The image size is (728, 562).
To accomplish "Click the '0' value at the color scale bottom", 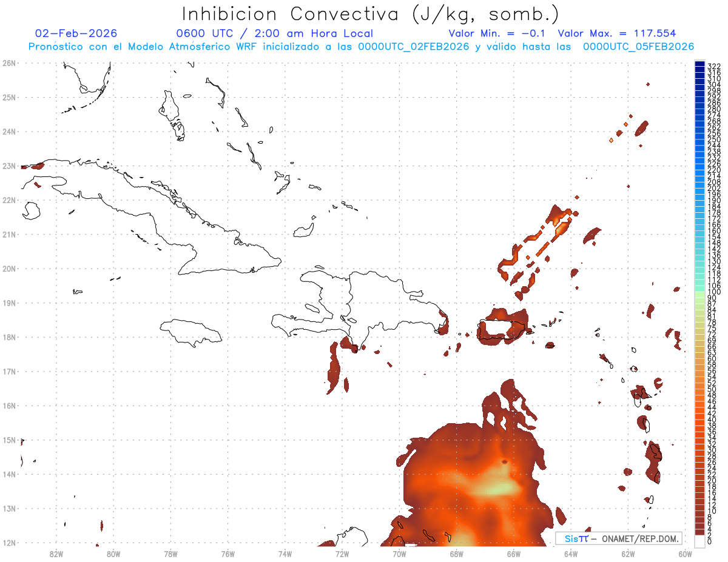I will click(x=710, y=541).
